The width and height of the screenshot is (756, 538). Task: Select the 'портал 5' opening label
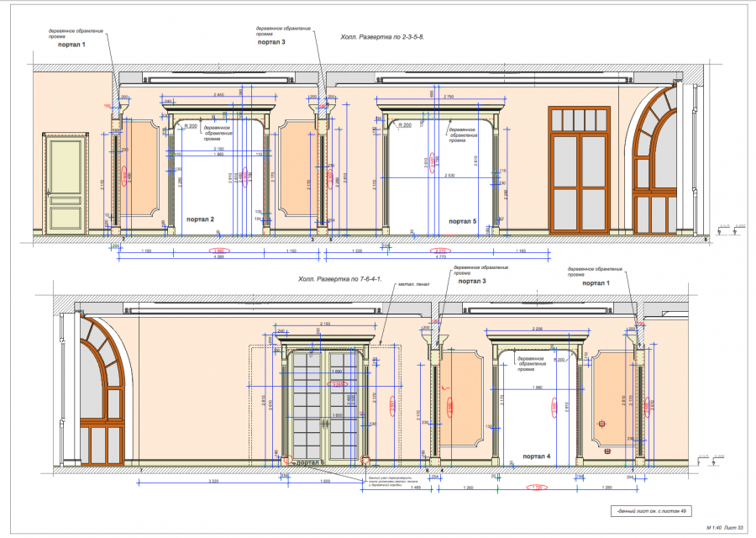(x=462, y=221)
